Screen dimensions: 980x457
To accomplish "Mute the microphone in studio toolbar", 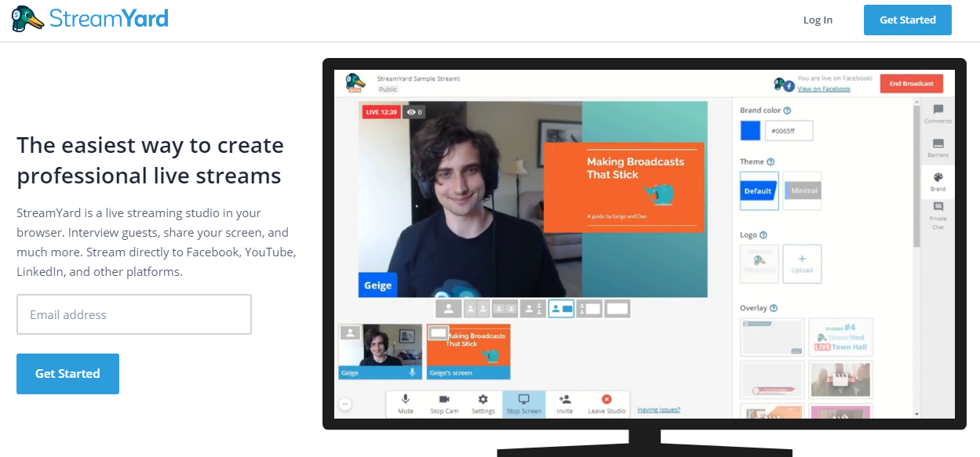I will click(x=406, y=400).
